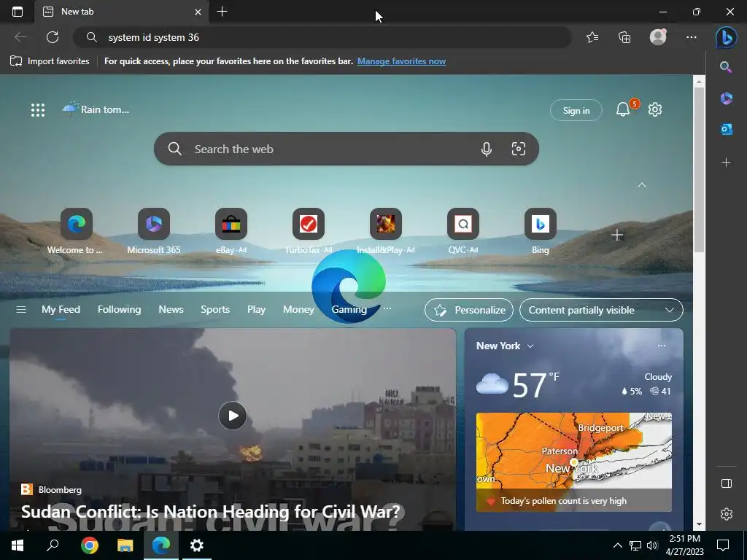
Task: Switch to the Sports tab
Action: pyautogui.click(x=215, y=309)
